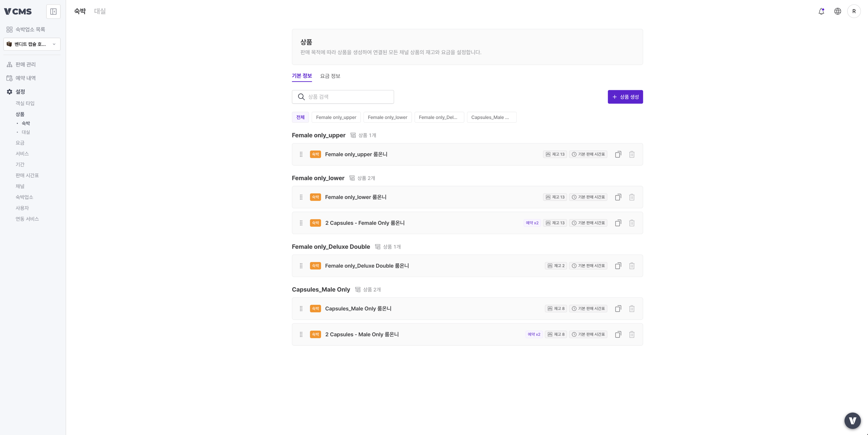868x435 pixels.
Task: Select 숙박 under 상품 in sidebar
Action: point(26,123)
